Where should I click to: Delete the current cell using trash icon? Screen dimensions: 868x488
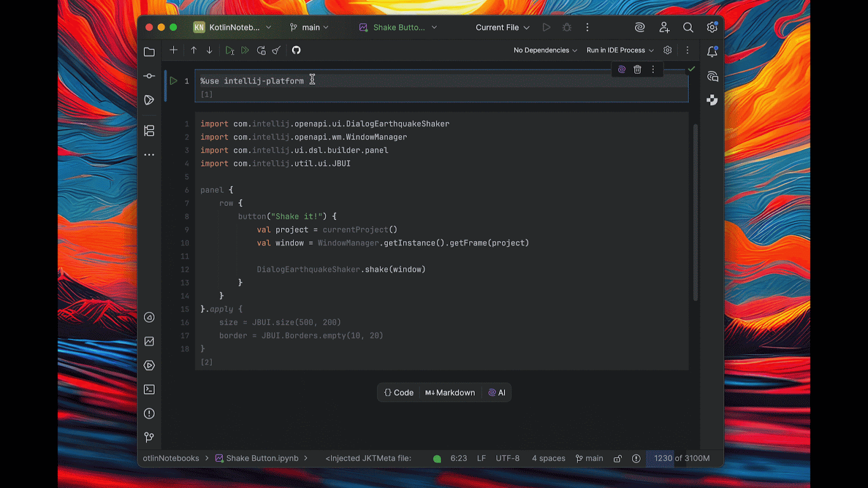(x=637, y=69)
